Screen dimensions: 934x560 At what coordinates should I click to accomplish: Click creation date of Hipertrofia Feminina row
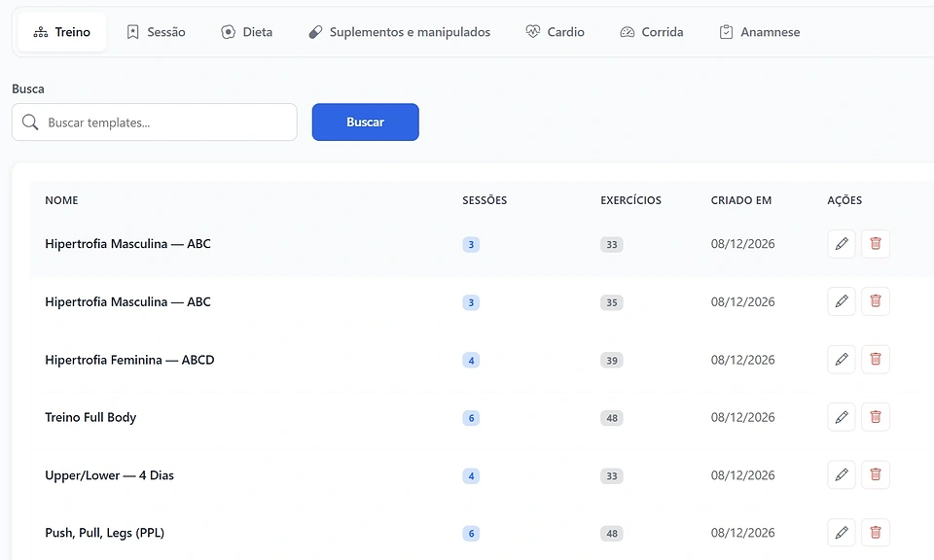742,360
